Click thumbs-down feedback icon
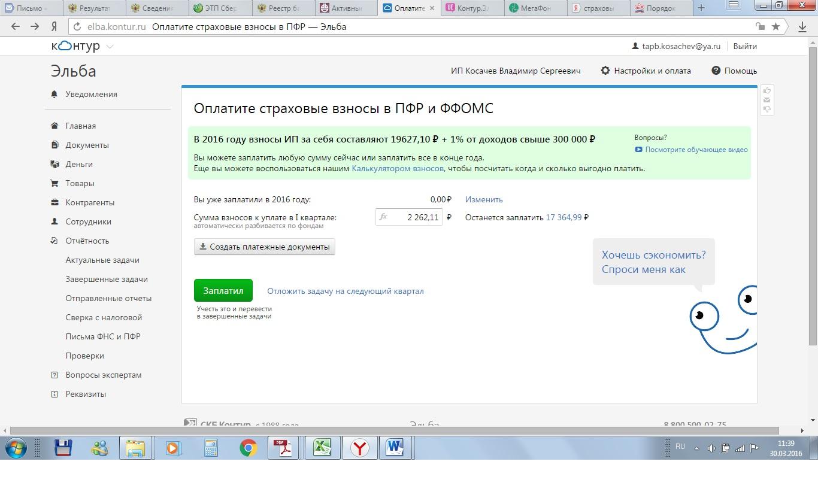Image resolution: width=818 pixels, height=504 pixels. pyautogui.click(x=767, y=110)
